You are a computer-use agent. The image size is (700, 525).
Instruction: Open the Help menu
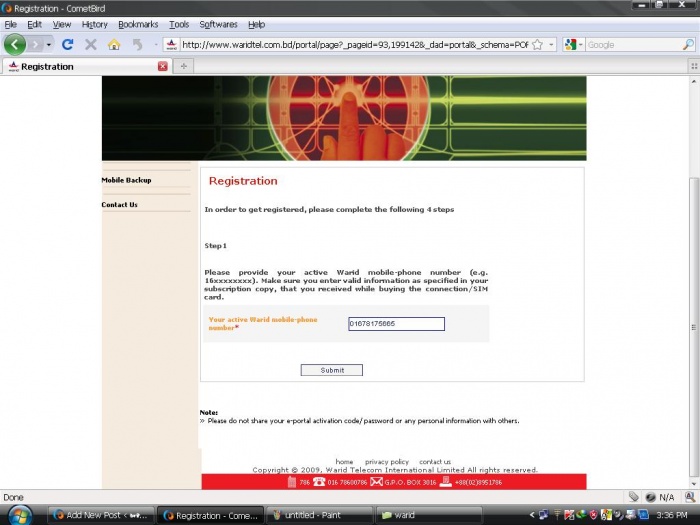click(x=257, y=25)
